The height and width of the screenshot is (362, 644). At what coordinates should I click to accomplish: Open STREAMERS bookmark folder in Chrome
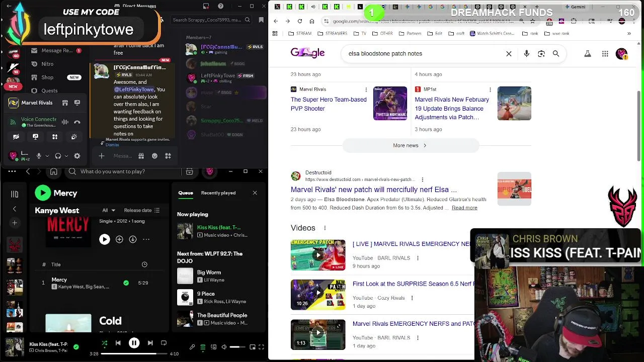(x=332, y=33)
